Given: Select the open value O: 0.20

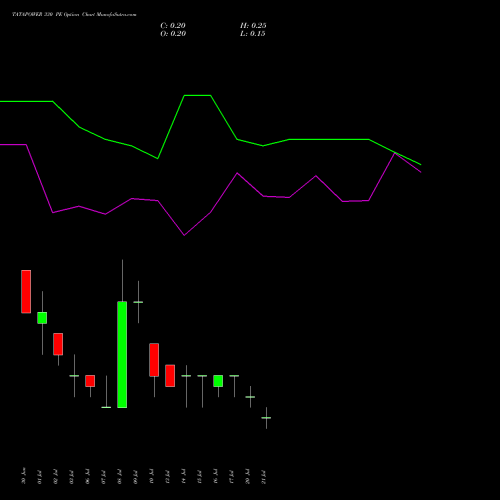Looking at the screenshot, I should tap(173, 34).
